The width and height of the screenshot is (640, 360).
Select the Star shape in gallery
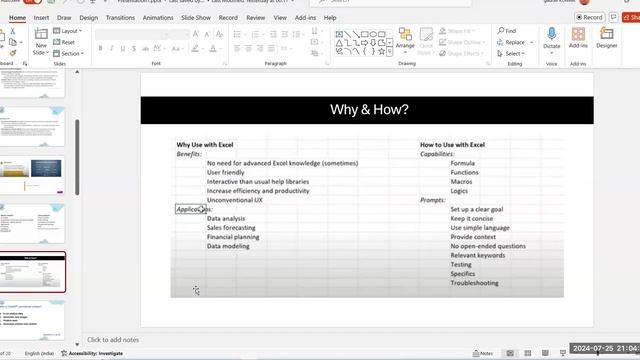(x=381, y=51)
